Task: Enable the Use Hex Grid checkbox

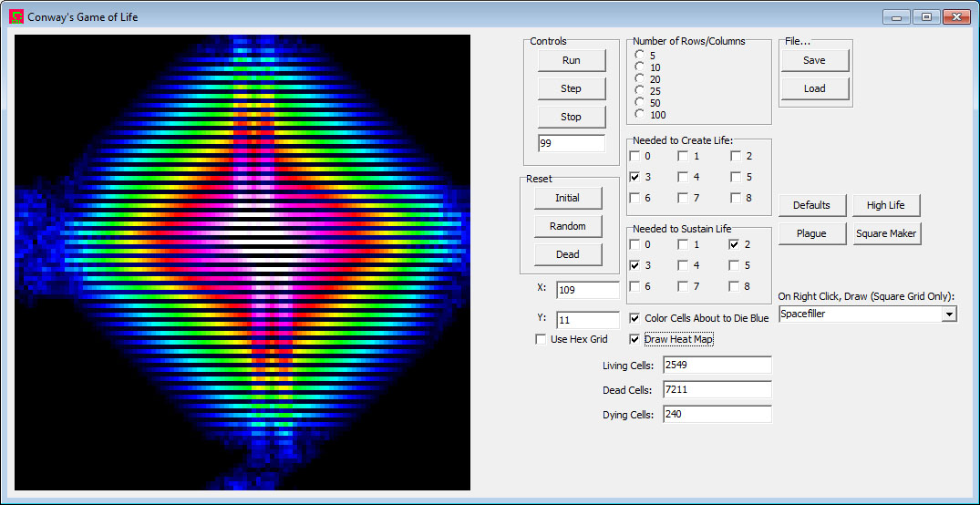Action: 541,339
